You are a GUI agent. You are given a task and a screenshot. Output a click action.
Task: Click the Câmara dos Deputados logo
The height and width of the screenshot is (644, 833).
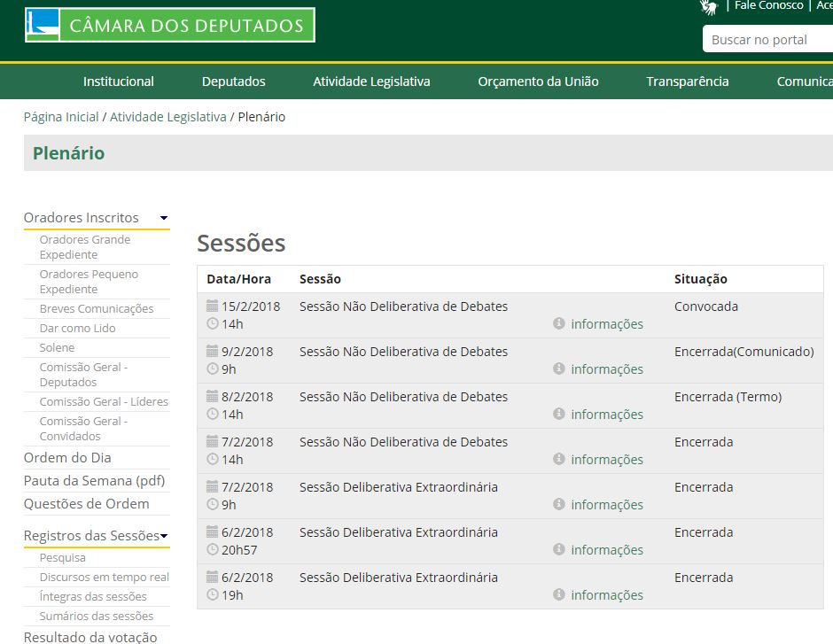pos(170,25)
